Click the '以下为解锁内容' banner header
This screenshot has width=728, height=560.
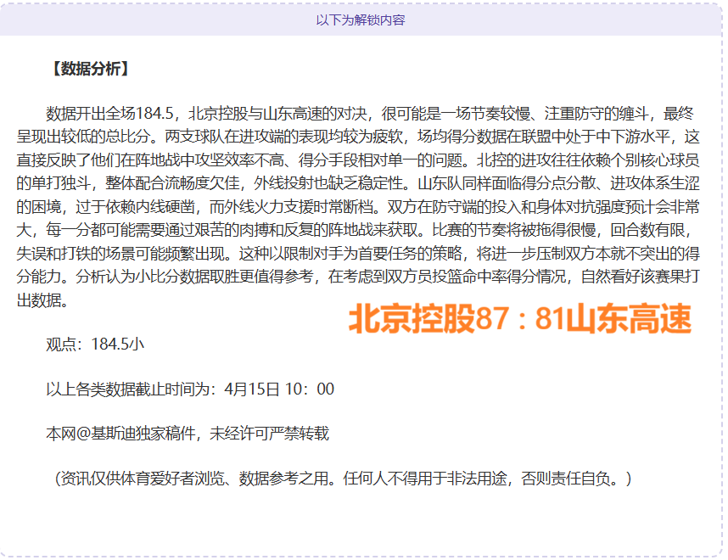[361, 19]
